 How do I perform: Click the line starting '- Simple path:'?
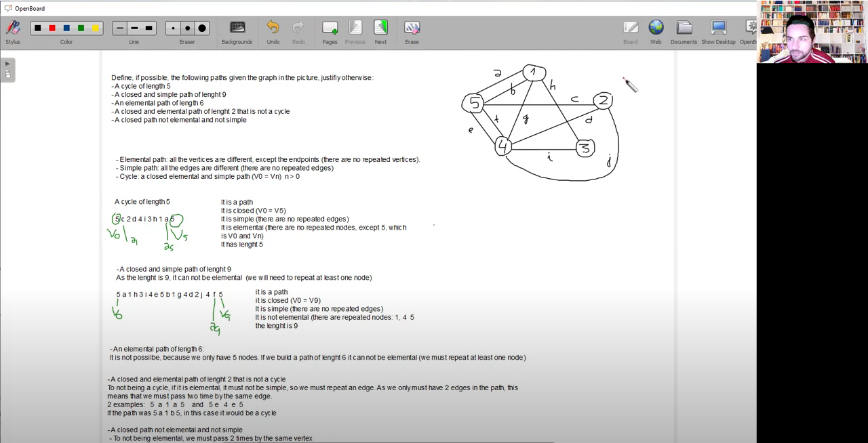point(224,168)
